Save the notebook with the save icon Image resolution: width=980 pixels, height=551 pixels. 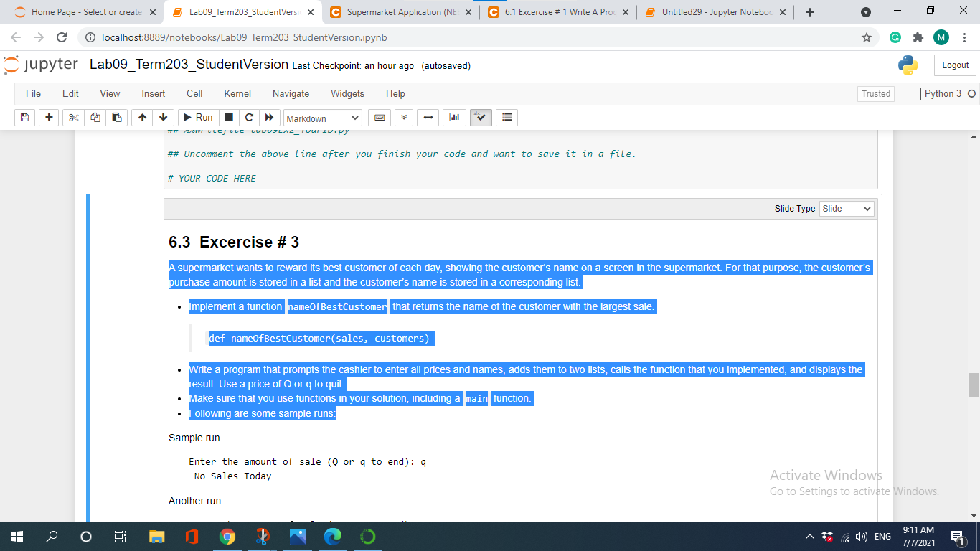coord(24,117)
